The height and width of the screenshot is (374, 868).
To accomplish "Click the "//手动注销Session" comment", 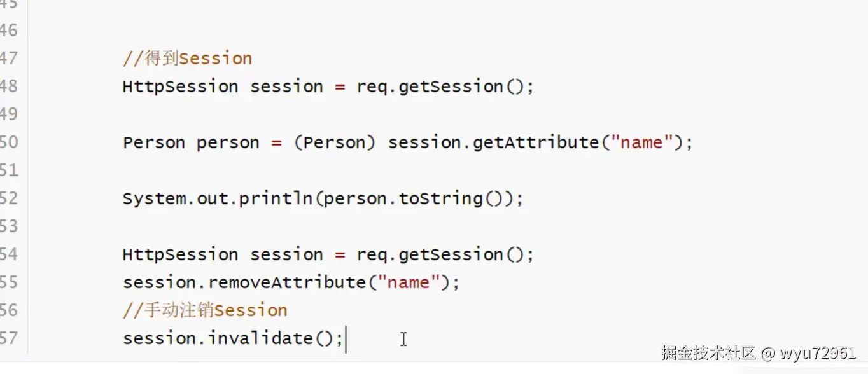I will point(205,310).
